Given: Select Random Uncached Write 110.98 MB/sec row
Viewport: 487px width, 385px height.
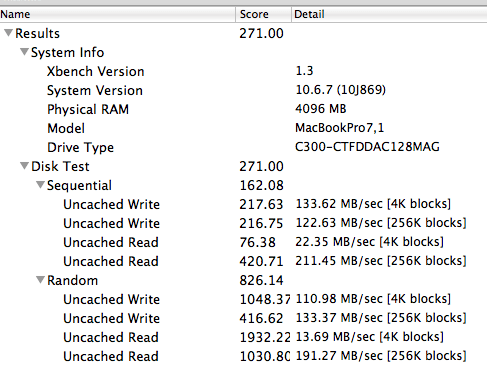Looking at the screenshot, I should (x=243, y=299).
